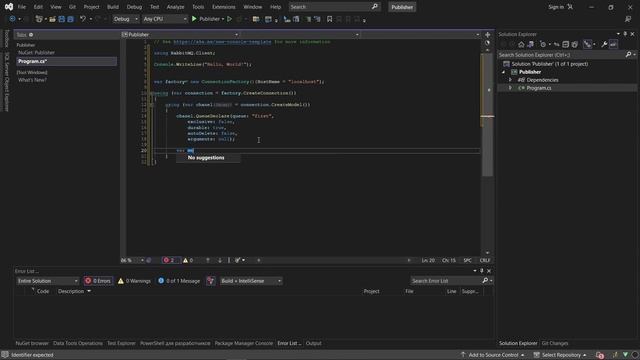Select NuGet: Publisher in Tabs list

coord(36,53)
